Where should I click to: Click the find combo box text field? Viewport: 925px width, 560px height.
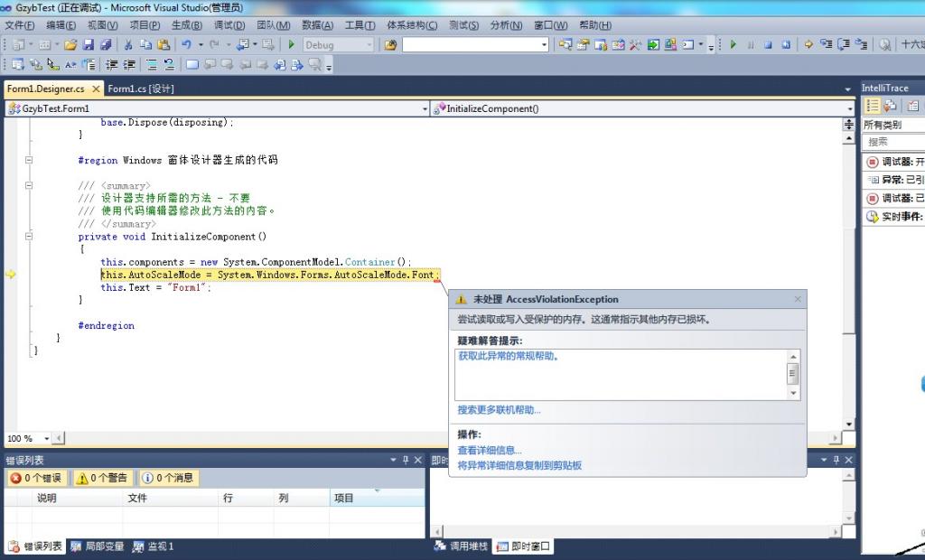[x=471, y=45]
